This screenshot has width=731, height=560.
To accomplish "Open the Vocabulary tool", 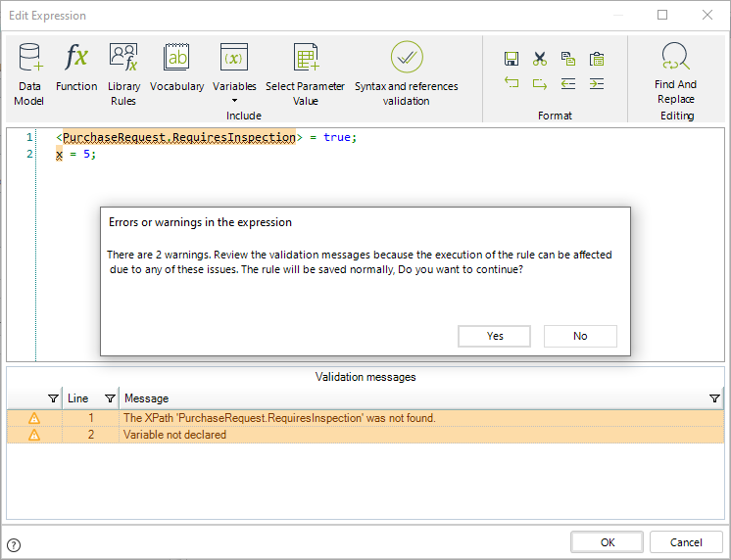I will click(x=176, y=67).
